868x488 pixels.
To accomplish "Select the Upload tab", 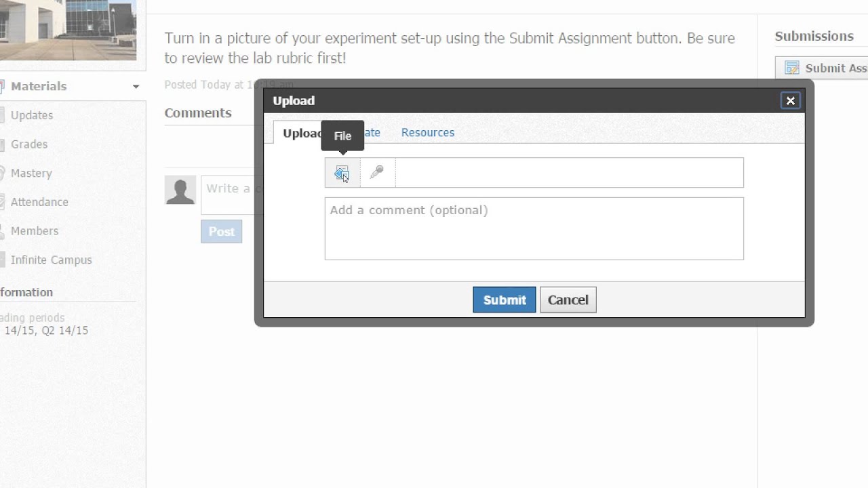I will pyautogui.click(x=300, y=133).
